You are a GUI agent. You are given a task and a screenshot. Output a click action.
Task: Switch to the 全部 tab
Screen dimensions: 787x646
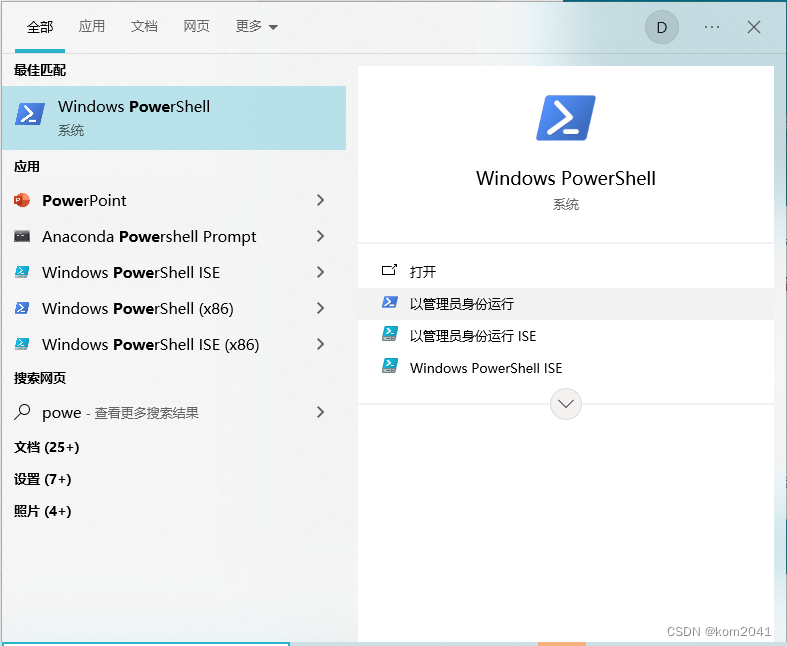(x=40, y=27)
